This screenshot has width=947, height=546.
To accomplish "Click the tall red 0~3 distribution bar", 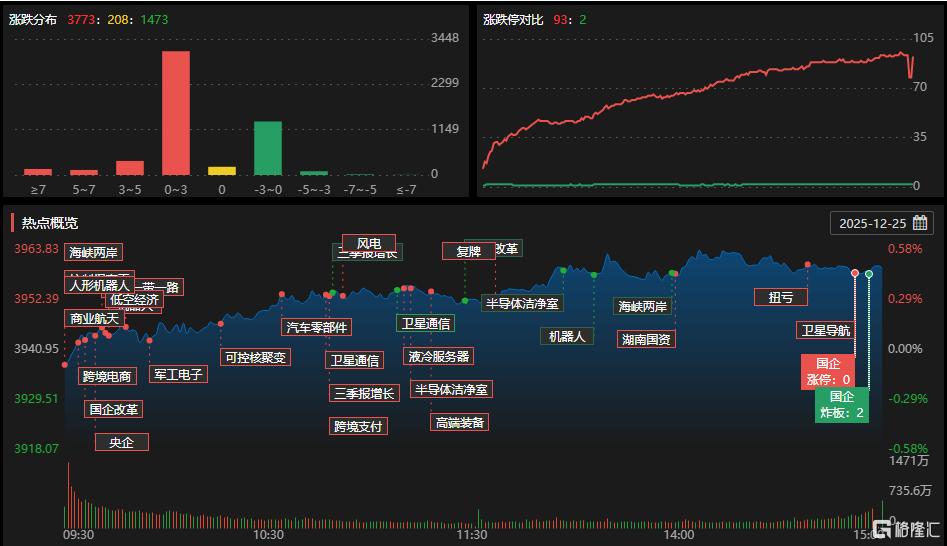I will (x=176, y=113).
